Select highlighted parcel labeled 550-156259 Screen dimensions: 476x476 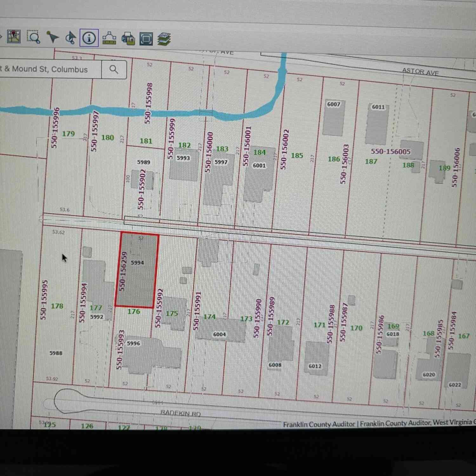[x=137, y=270]
